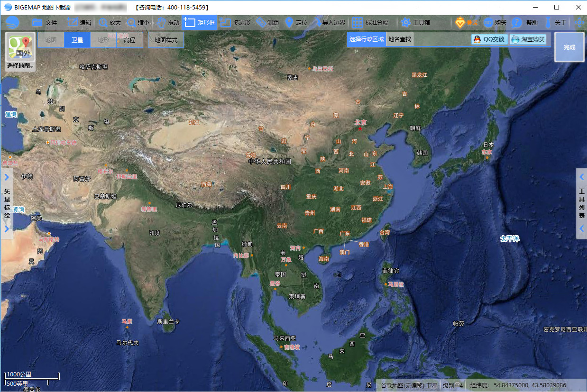Click the 完成 finish button
The width and height of the screenshot is (587, 392).
tap(569, 47)
